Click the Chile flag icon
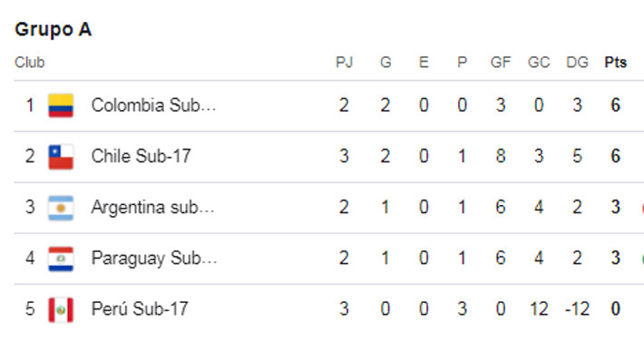644x362 pixels. [x=61, y=157]
